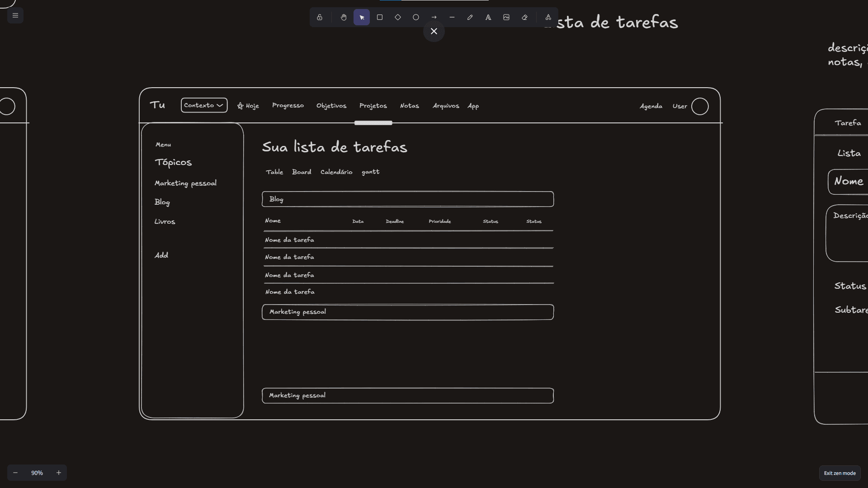Select the Ellipse shape tool
Viewport: 868px width, 488px height.
click(416, 17)
